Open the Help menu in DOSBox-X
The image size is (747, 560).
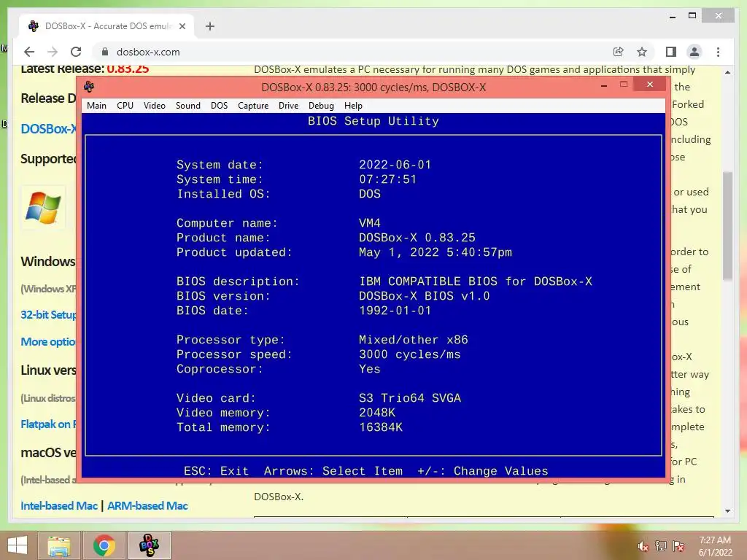click(x=353, y=106)
